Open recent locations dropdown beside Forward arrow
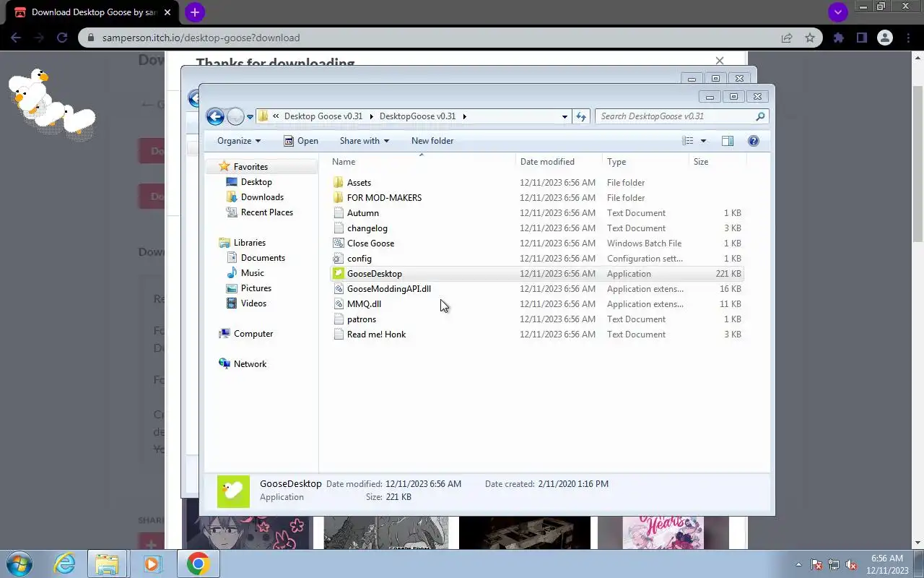Viewport: 924px width, 578px height. (x=250, y=117)
